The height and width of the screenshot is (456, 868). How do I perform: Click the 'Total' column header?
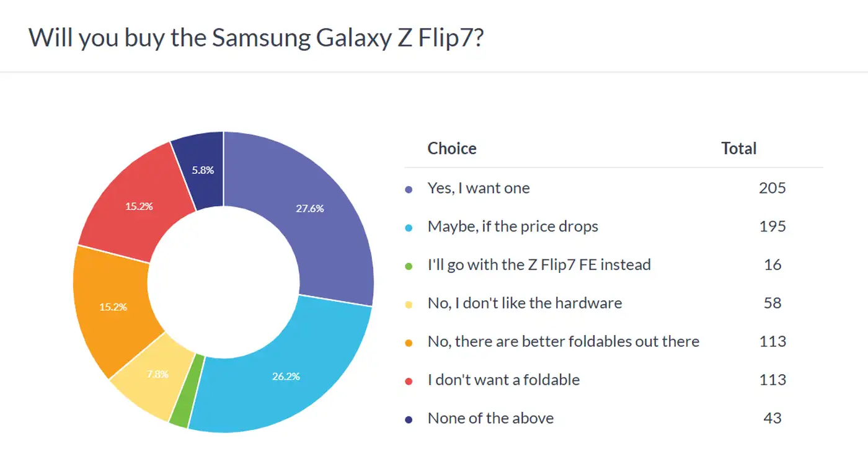pyautogui.click(x=739, y=149)
